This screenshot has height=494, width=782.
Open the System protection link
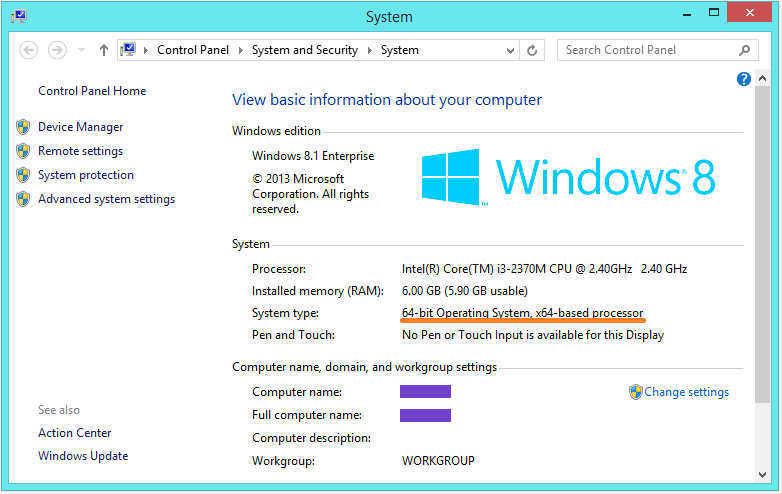pyautogui.click(x=86, y=175)
